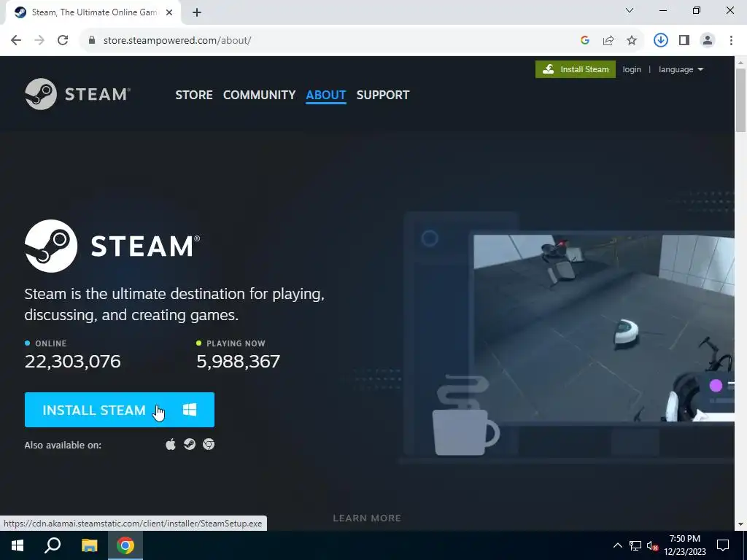
Task: Open tab search chevron in title bar
Action: 630,10
